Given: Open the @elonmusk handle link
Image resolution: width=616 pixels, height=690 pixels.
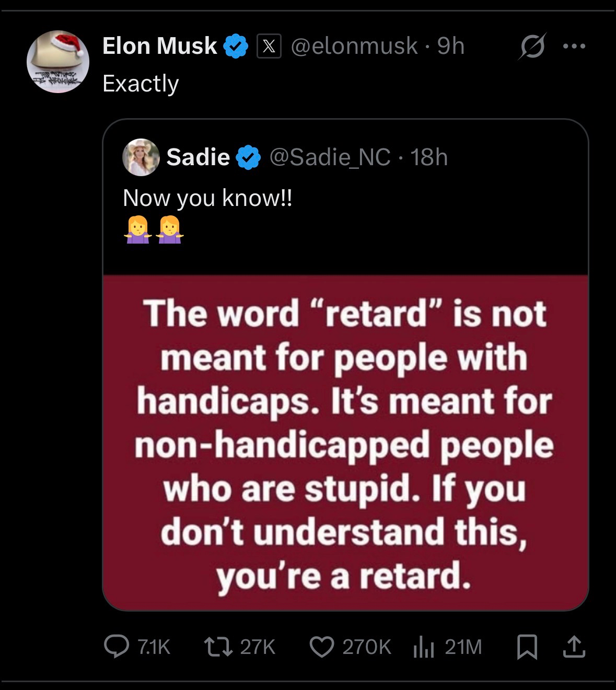Looking at the screenshot, I should (354, 46).
